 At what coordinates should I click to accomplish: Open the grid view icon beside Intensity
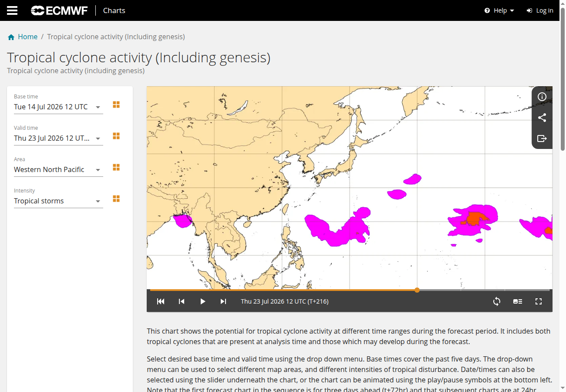[x=116, y=199]
